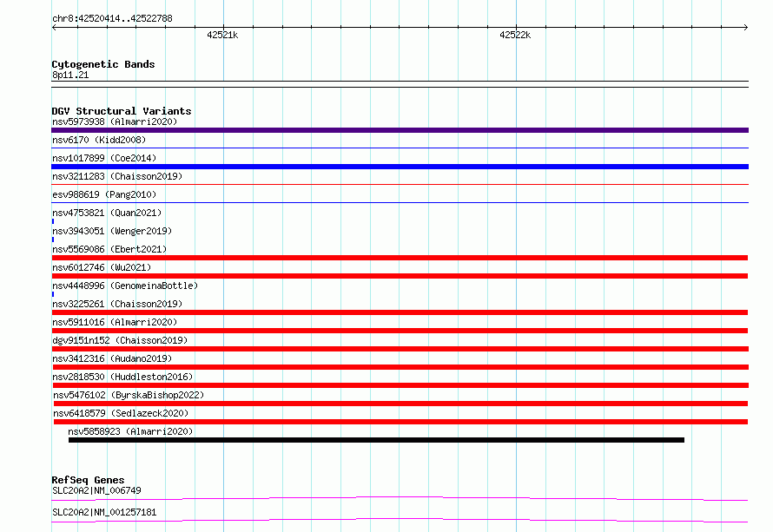Viewport: 773px width, 532px height.
Task: Click the red nsv2818530 variant bar
Action: click(x=400, y=385)
